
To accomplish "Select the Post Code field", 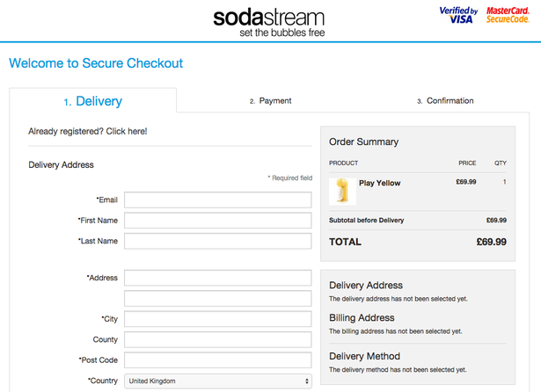I will tap(218, 360).
